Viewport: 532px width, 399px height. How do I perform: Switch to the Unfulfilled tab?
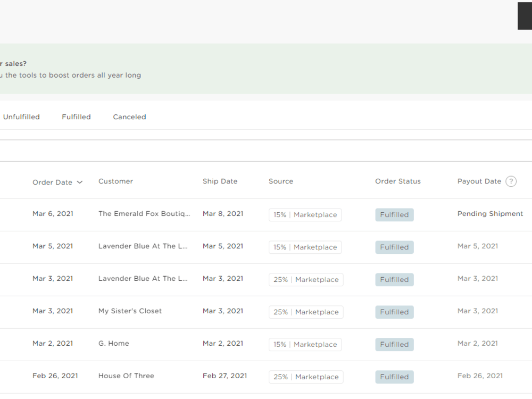coord(21,117)
